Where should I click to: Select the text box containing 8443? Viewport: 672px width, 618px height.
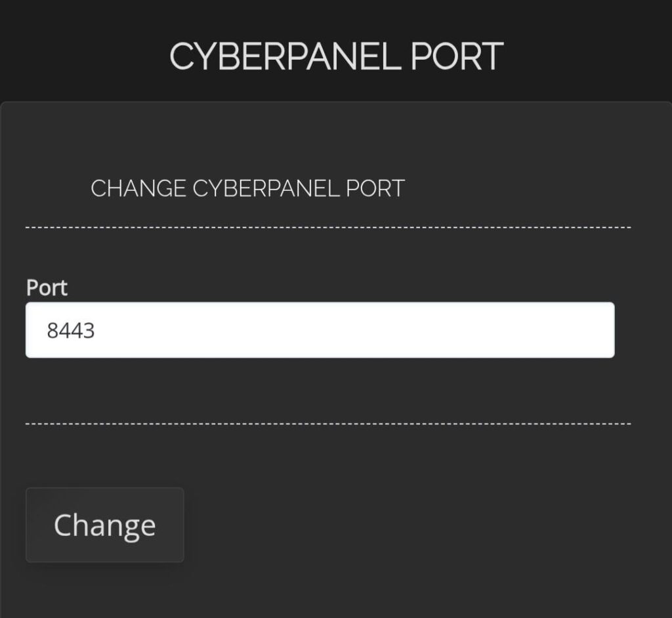pos(320,330)
